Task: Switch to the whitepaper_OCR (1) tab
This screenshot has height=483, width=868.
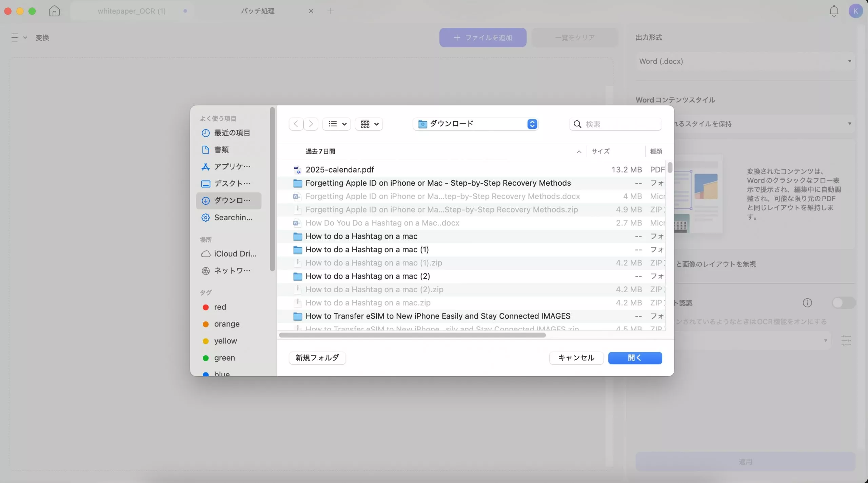Action: tap(132, 11)
